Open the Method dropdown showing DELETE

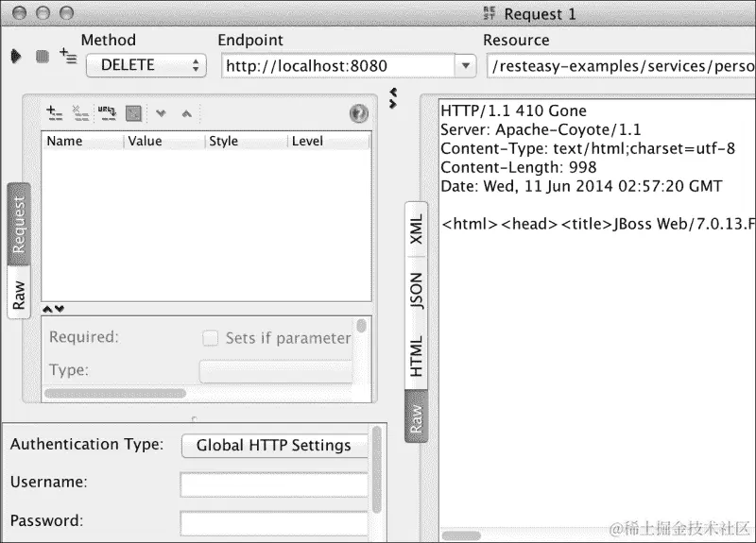click(x=146, y=65)
